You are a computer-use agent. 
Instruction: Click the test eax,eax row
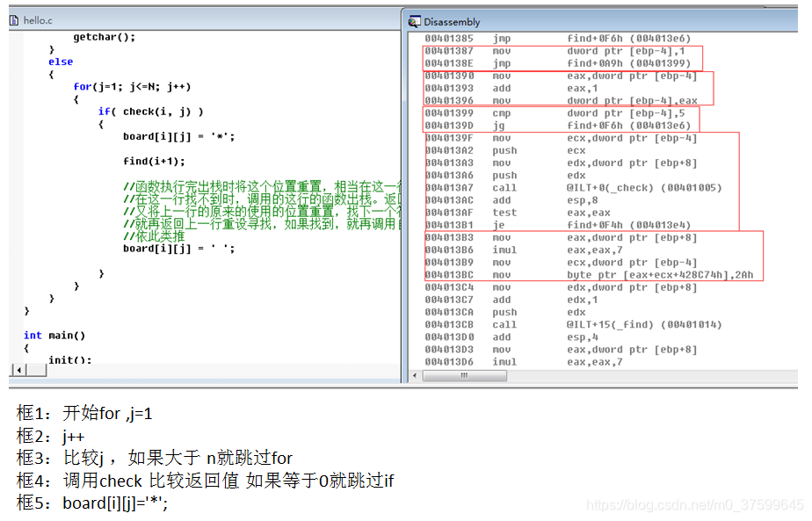(518, 213)
